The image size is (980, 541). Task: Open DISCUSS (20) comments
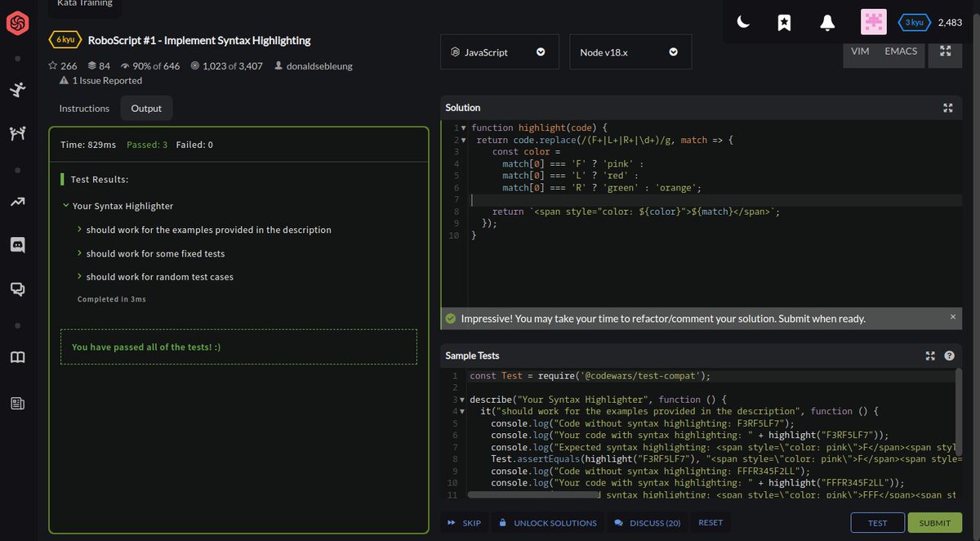tap(648, 523)
